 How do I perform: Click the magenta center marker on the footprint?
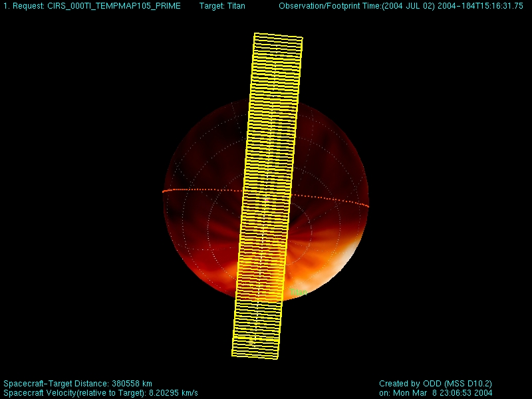pos(267,200)
